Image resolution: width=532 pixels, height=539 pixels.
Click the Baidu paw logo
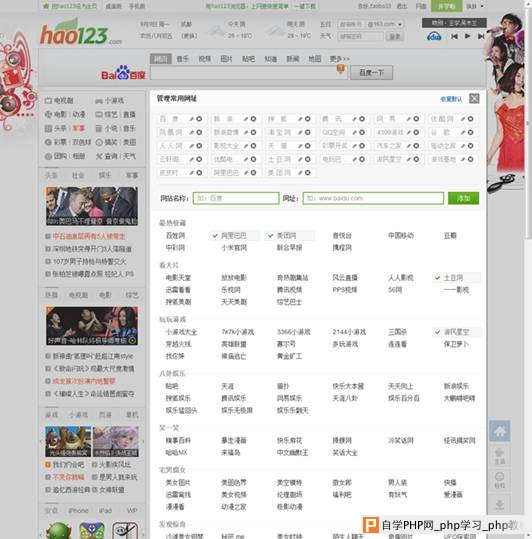(x=123, y=72)
